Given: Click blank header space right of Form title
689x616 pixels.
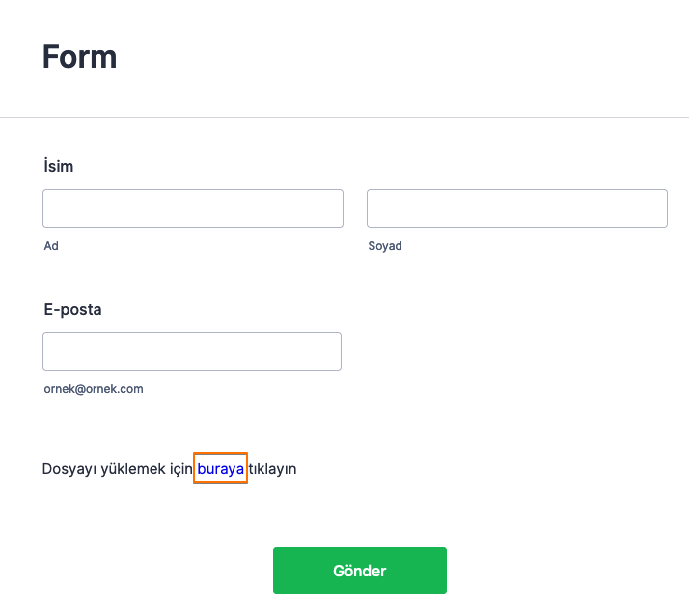Looking at the screenshot, I should [405, 57].
